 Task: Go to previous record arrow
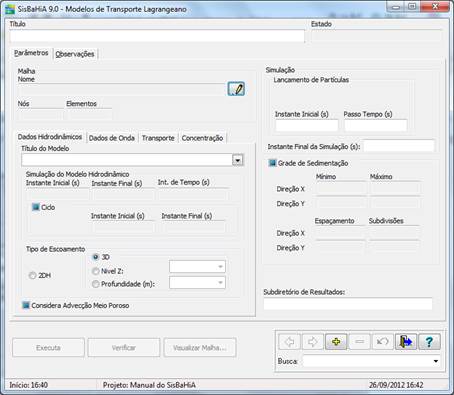tap(289, 342)
